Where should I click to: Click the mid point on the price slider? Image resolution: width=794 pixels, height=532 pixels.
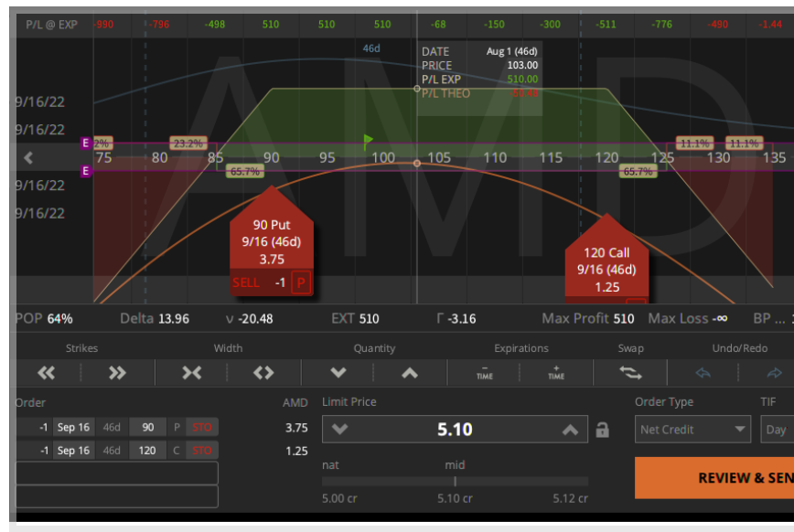[455, 478]
